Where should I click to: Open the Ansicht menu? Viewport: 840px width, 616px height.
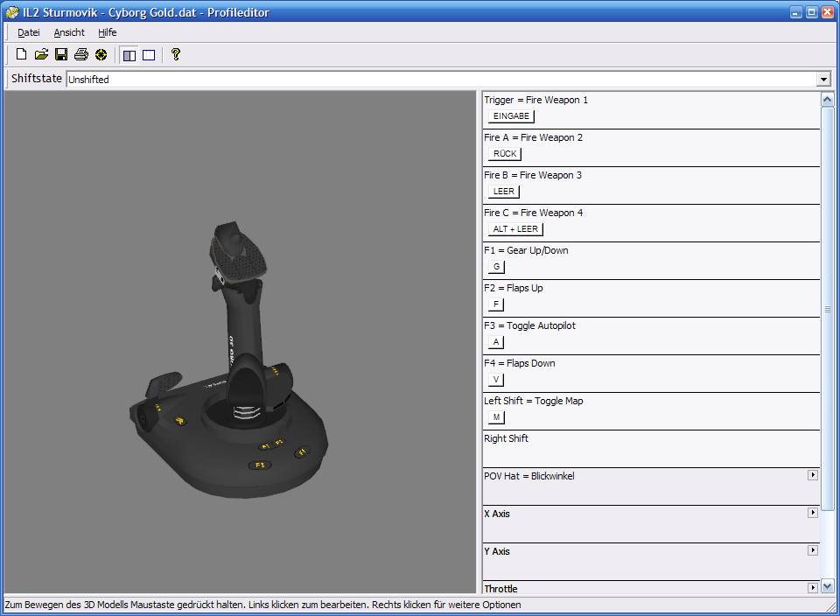point(69,32)
